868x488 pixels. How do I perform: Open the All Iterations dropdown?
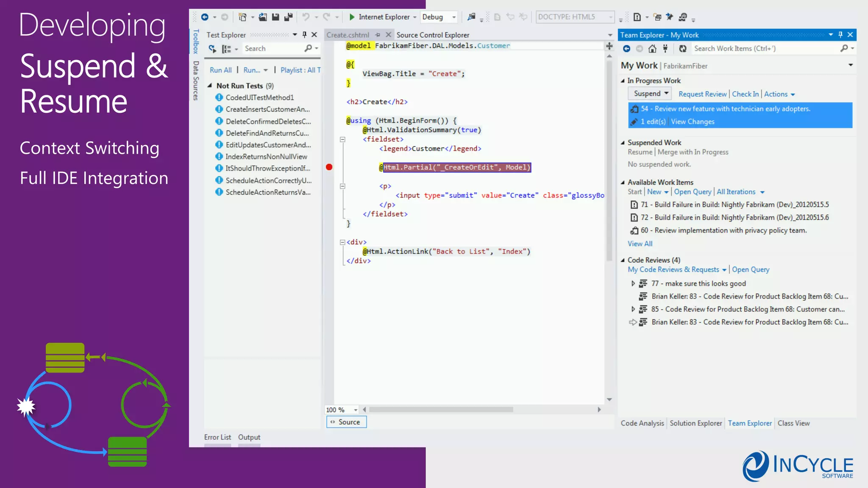coord(740,192)
